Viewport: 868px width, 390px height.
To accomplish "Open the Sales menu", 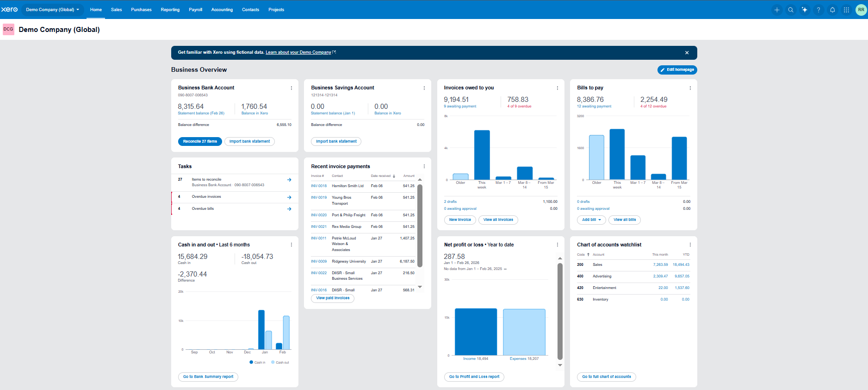I will click(117, 10).
